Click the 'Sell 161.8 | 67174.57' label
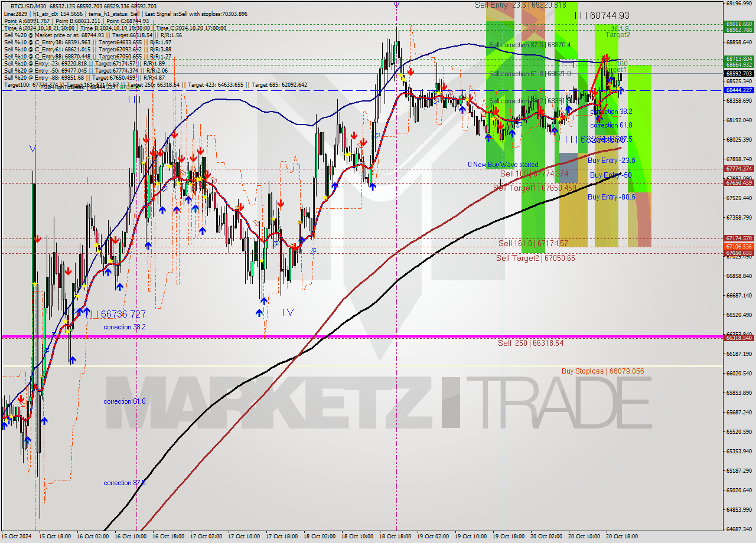The width and height of the screenshot is (756, 543). [533, 244]
